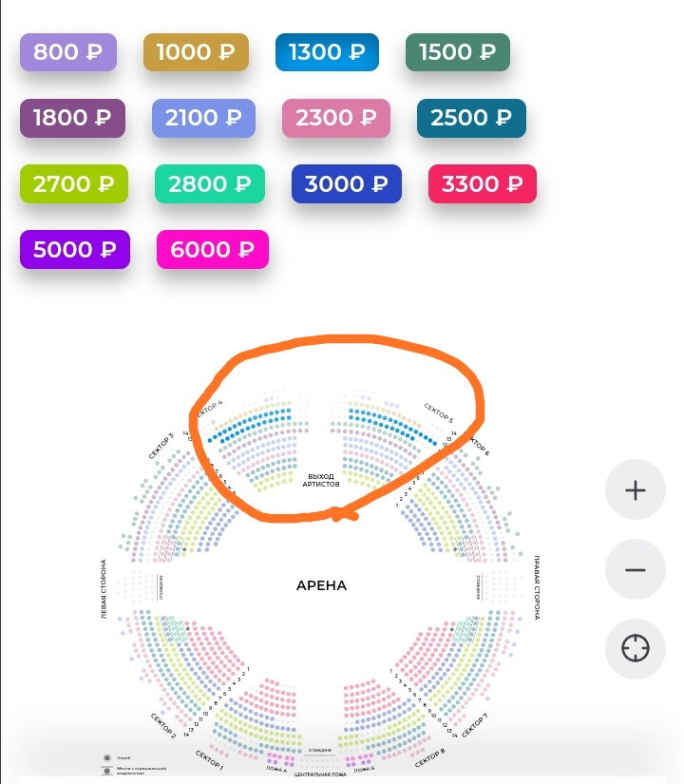
Task: Filter by the 2100 ₽ price
Action: coord(203,118)
